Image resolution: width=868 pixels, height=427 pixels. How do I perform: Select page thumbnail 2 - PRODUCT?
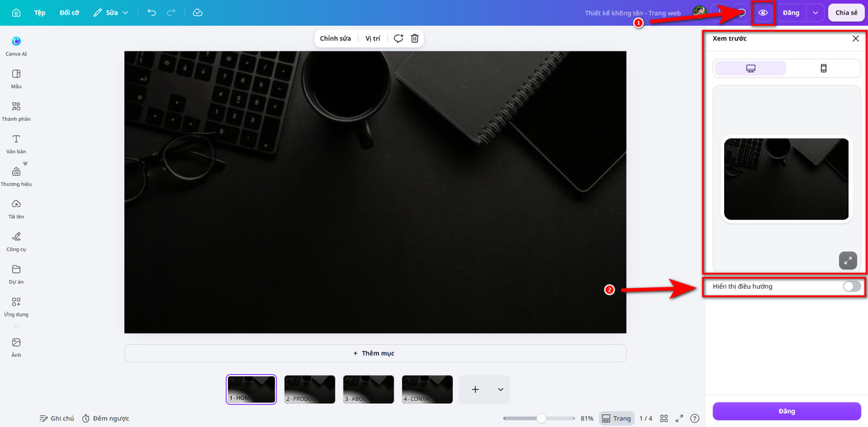coord(310,389)
